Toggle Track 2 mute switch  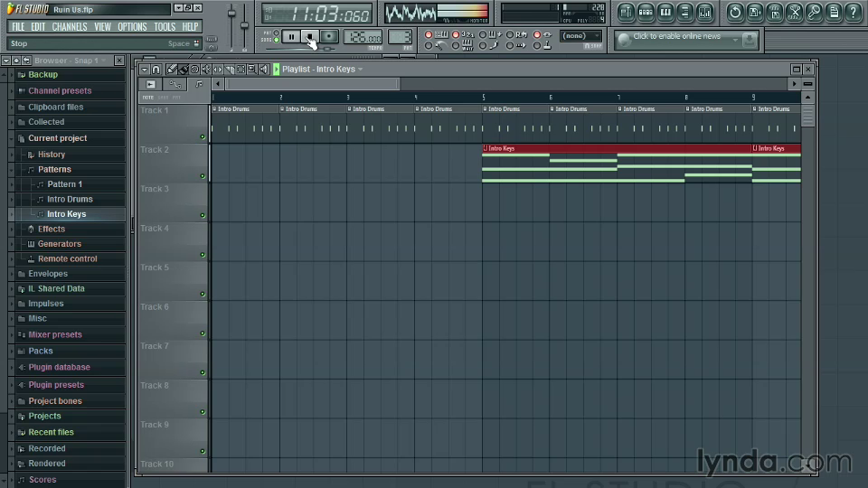tap(203, 176)
